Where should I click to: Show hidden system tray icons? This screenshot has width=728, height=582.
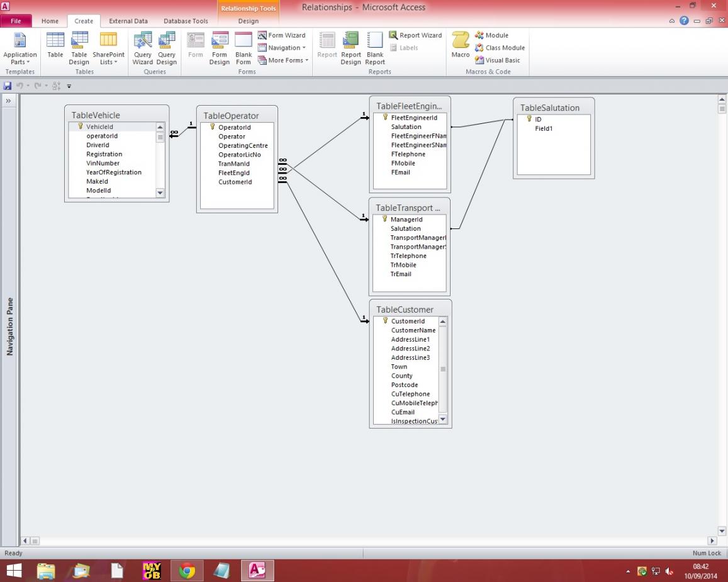click(628, 571)
